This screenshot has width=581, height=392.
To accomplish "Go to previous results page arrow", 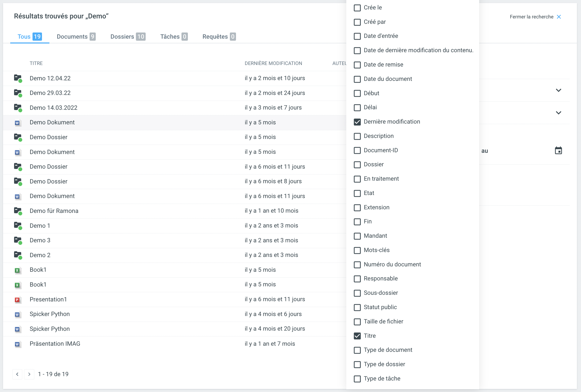I will [x=17, y=374].
